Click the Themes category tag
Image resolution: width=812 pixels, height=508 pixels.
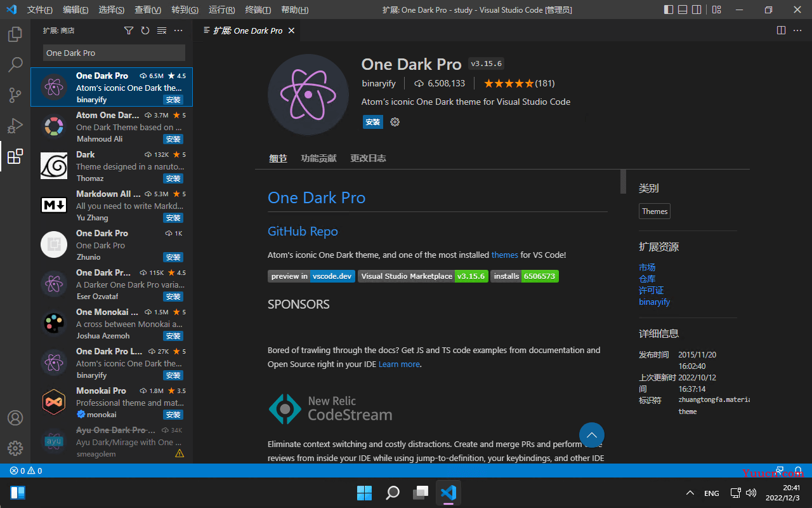coord(655,211)
